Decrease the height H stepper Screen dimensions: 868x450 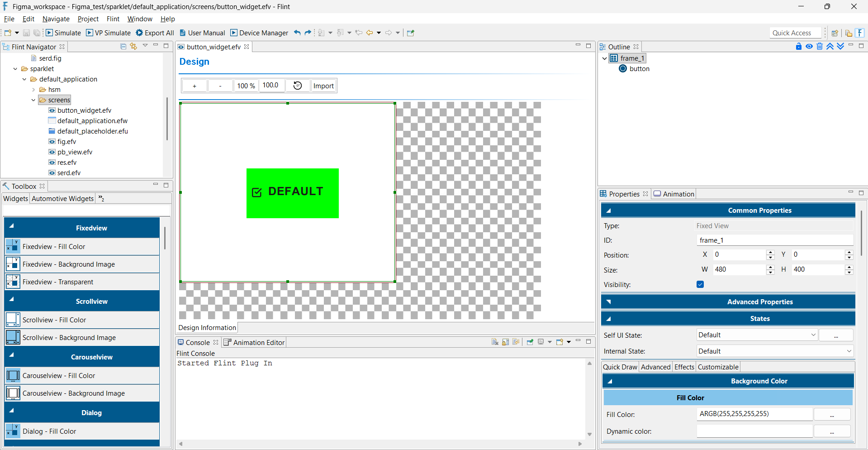[x=849, y=273]
